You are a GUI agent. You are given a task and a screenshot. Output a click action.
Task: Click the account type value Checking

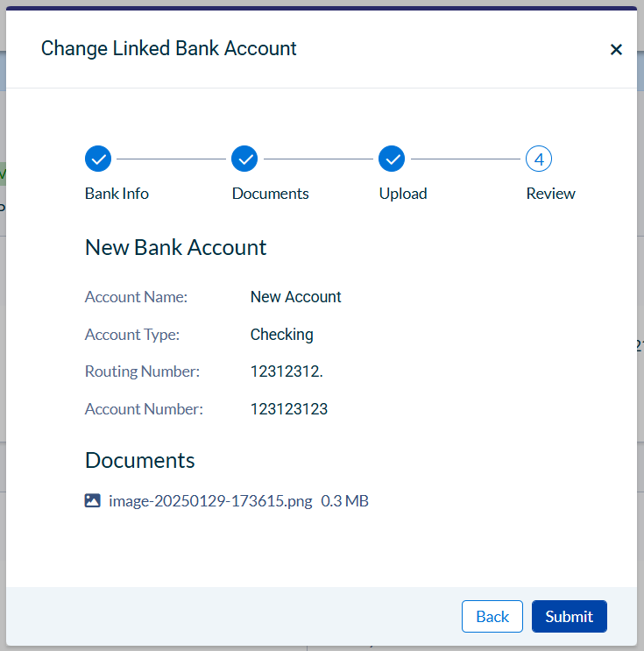pyautogui.click(x=282, y=335)
